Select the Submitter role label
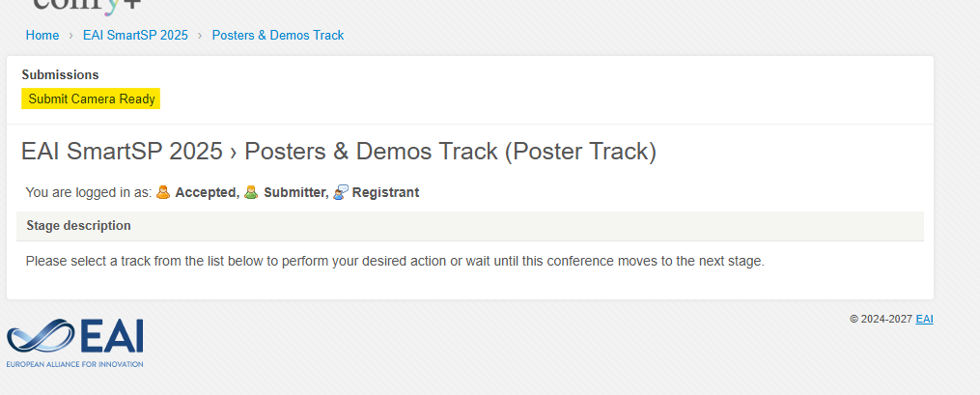Screen dimensions: 980x395 (x=294, y=192)
